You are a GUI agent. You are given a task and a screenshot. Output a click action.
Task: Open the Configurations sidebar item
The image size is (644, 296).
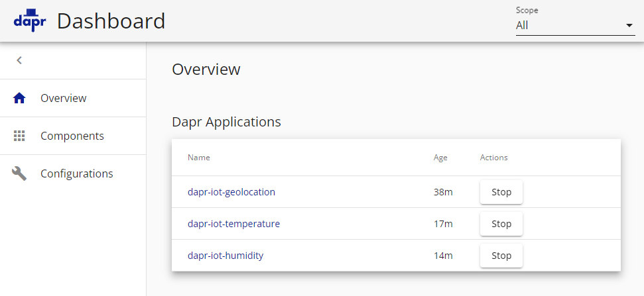tap(73, 173)
